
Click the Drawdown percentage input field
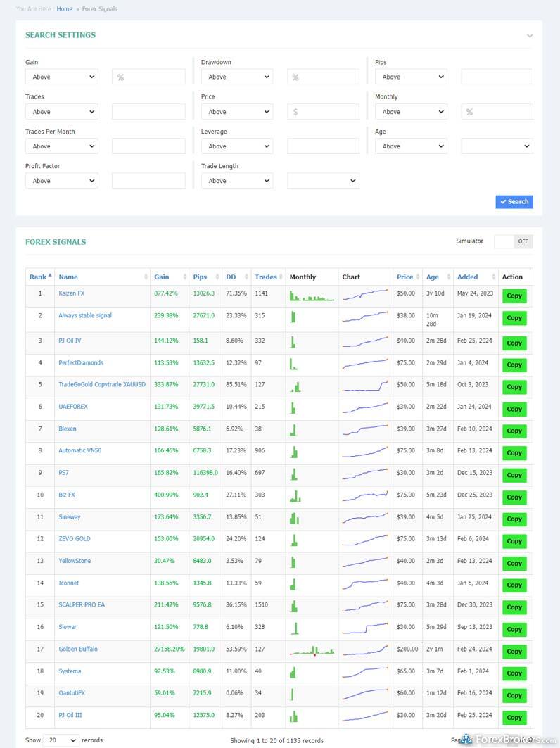[x=323, y=77]
